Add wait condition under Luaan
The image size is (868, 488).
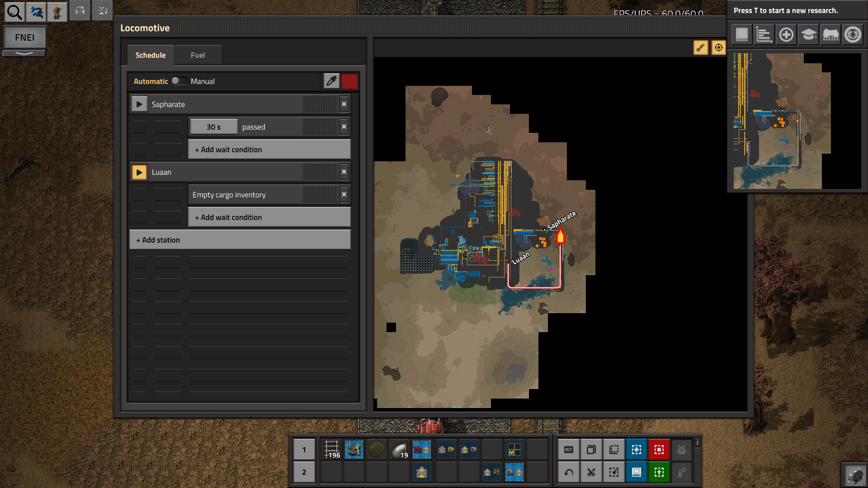pyautogui.click(x=269, y=217)
